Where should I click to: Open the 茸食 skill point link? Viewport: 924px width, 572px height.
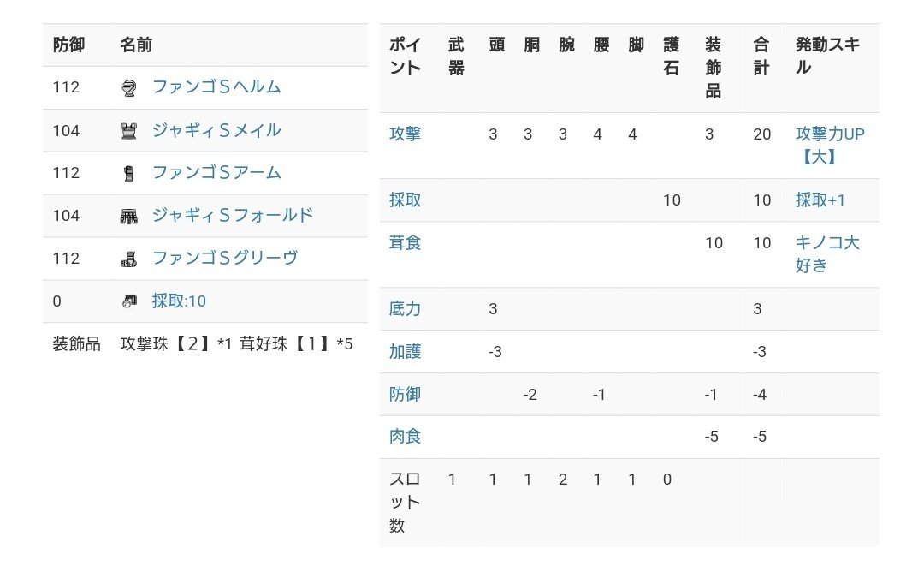405,243
